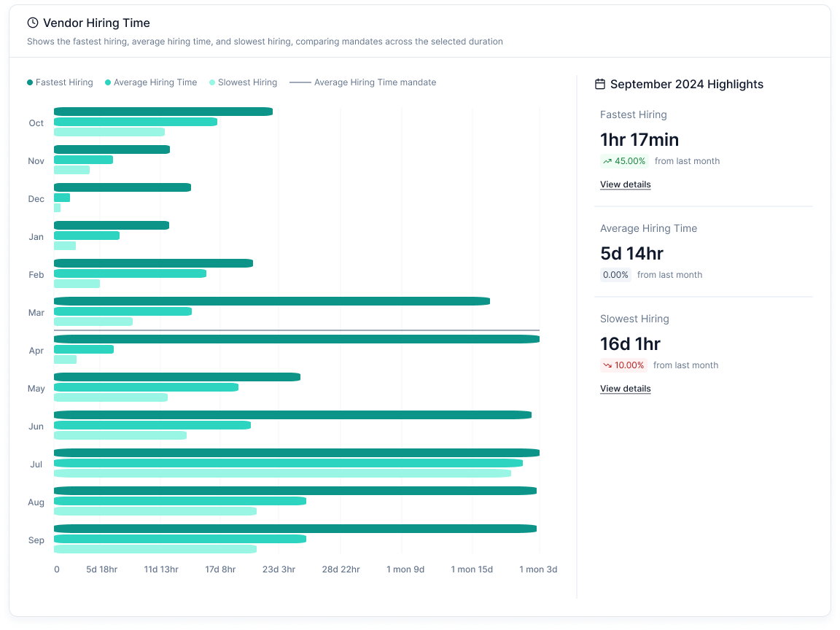This screenshot has height=630, width=840.
Task: Hide the Slowest Hiring legend series
Action: coord(243,82)
